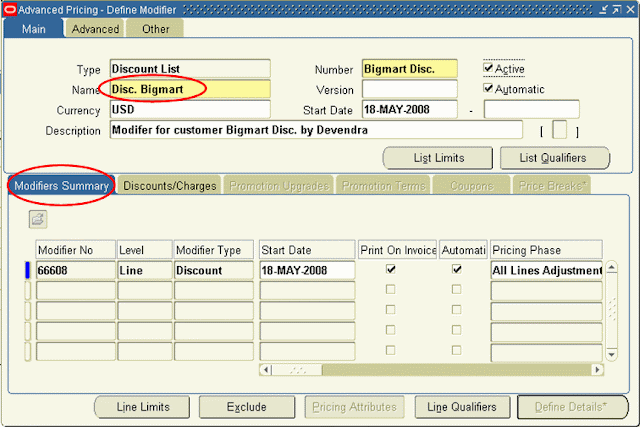
Task: Click the Number field Bigmart Disc.
Action: pyautogui.click(x=410, y=69)
